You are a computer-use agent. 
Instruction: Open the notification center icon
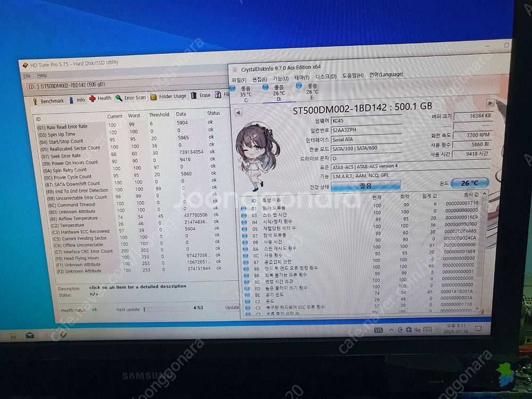(478, 328)
